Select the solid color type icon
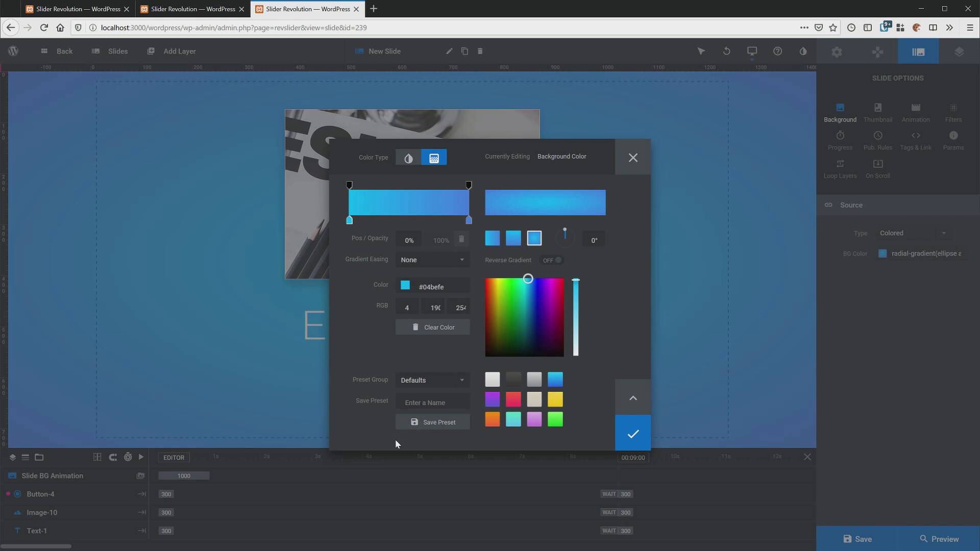The height and width of the screenshot is (551, 980). click(408, 158)
